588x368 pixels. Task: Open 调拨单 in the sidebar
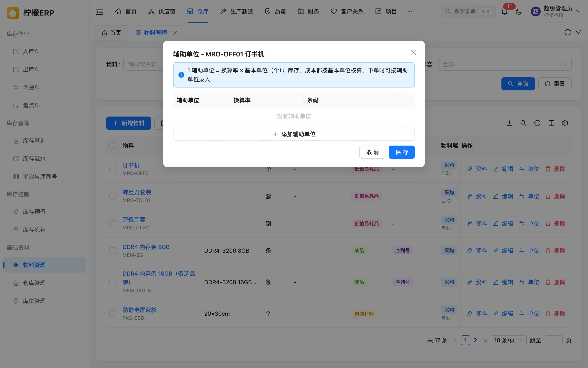(x=45, y=88)
